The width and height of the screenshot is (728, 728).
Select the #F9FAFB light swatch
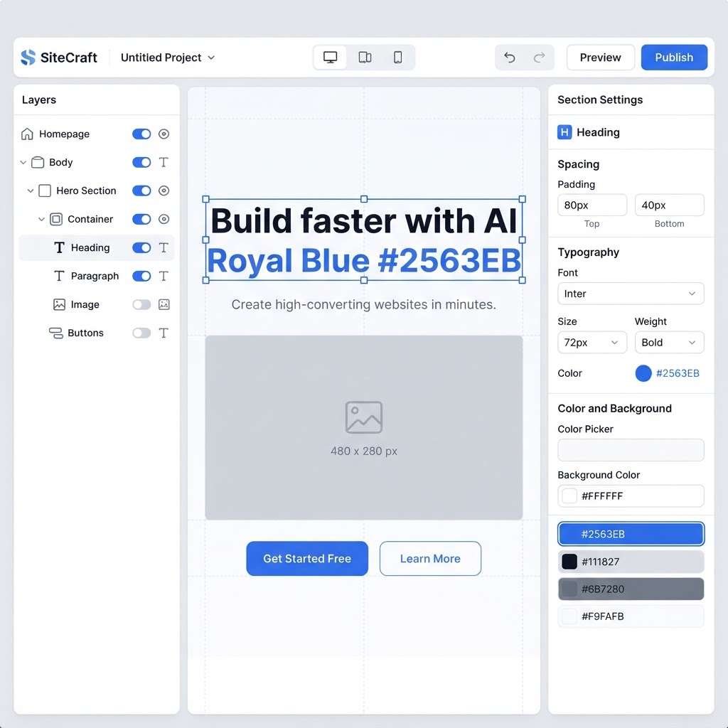point(631,616)
